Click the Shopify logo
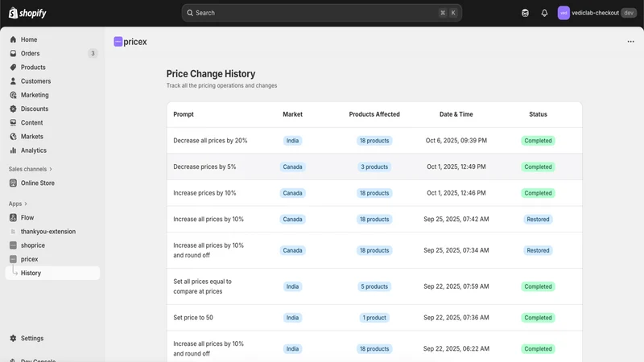 (x=27, y=13)
